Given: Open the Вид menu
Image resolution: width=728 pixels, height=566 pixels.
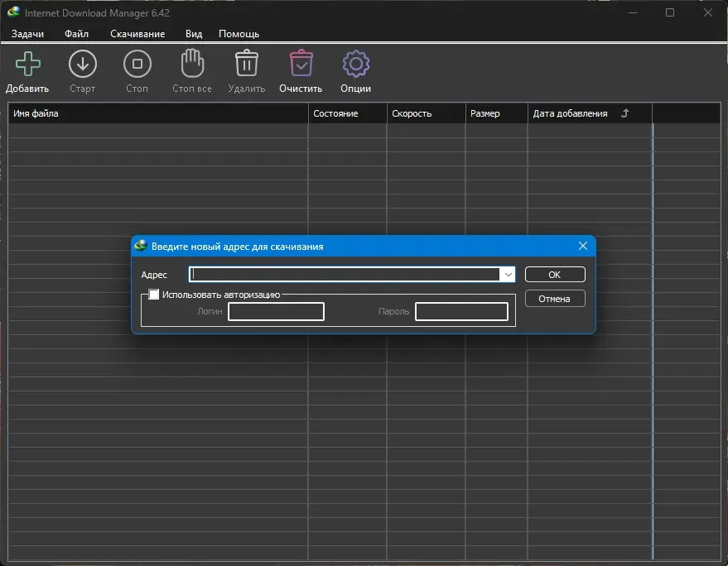Looking at the screenshot, I should point(194,34).
